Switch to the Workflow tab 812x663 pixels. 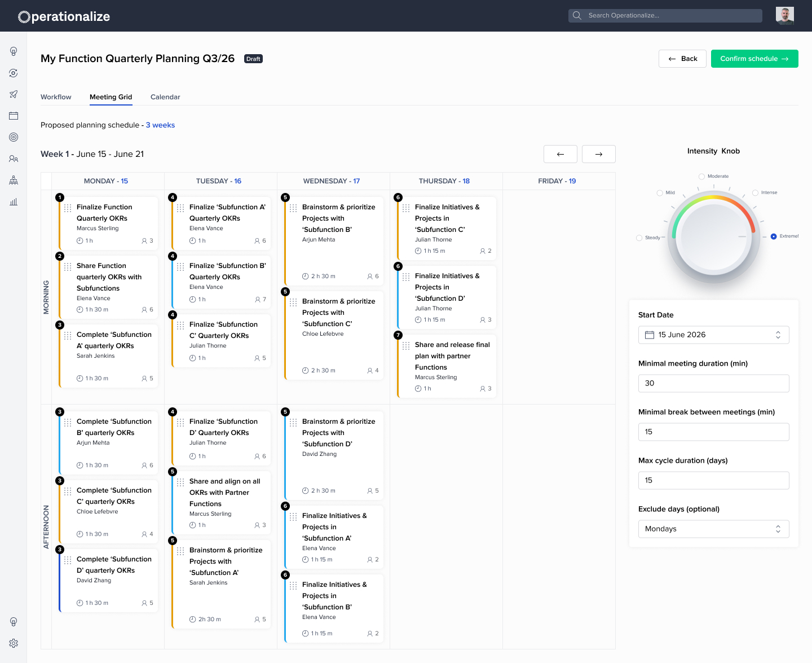(56, 97)
